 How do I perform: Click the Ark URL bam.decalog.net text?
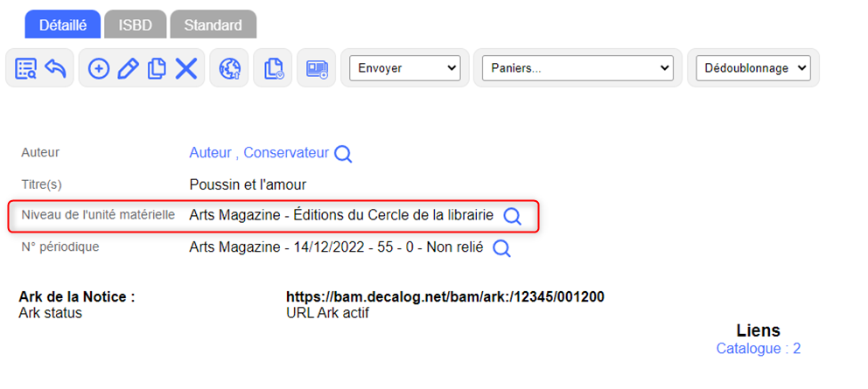click(x=445, y=297)
